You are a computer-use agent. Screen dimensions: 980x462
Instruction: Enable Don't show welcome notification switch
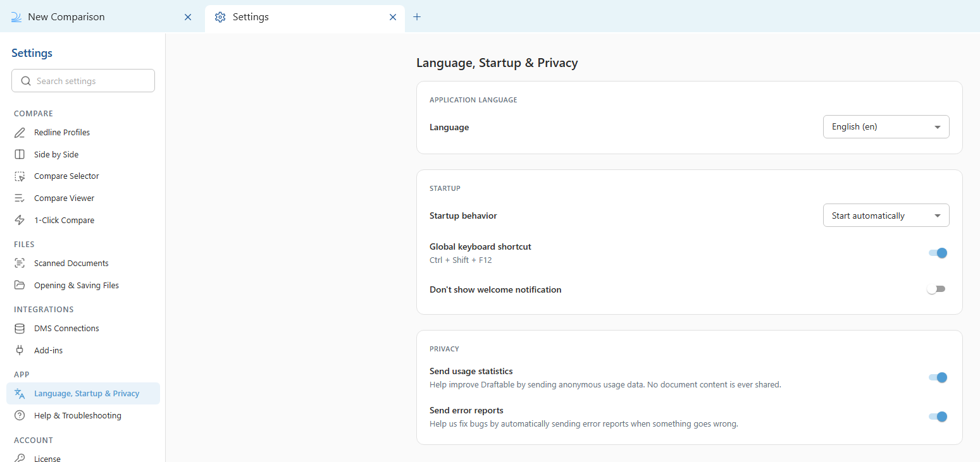936,289
